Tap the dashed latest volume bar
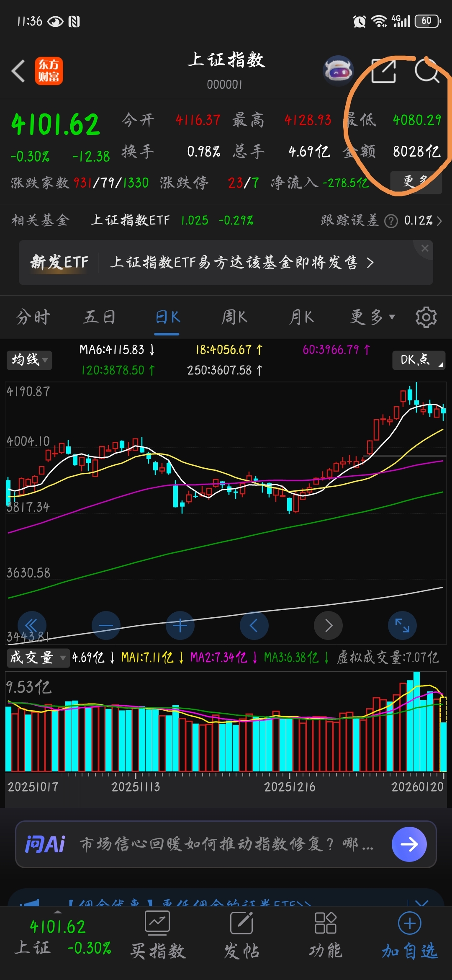 click(443, 734)
